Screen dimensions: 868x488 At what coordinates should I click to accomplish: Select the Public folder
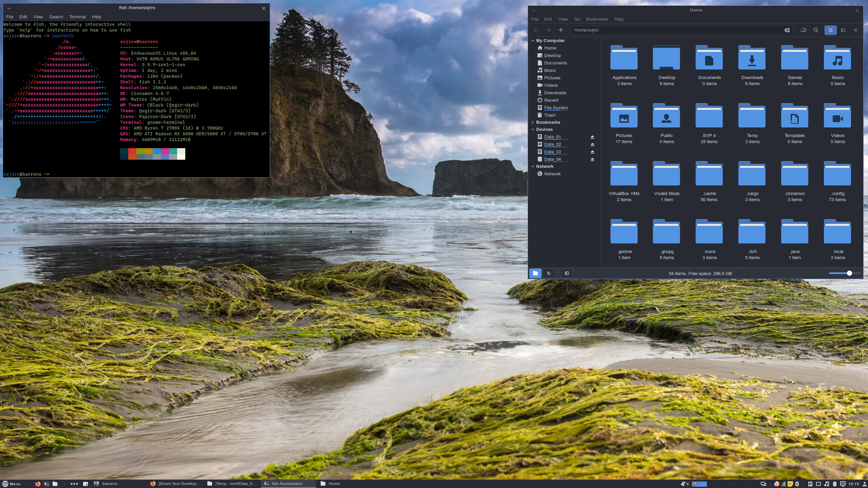tap(666, 123)
